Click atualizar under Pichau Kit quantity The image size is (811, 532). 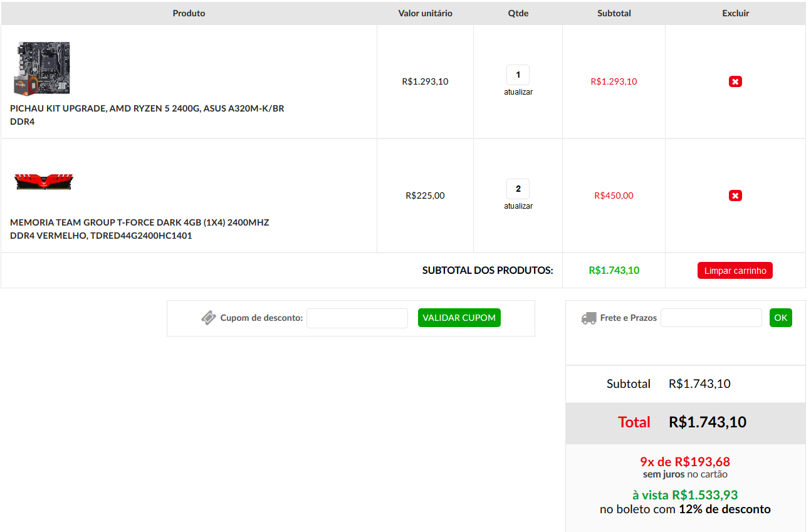coord(518,92)
